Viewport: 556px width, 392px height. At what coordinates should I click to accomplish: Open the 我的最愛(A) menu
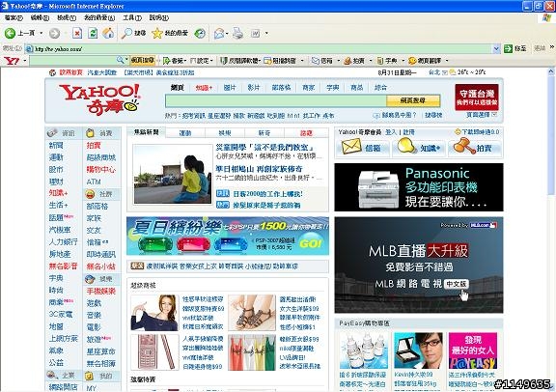99,17
